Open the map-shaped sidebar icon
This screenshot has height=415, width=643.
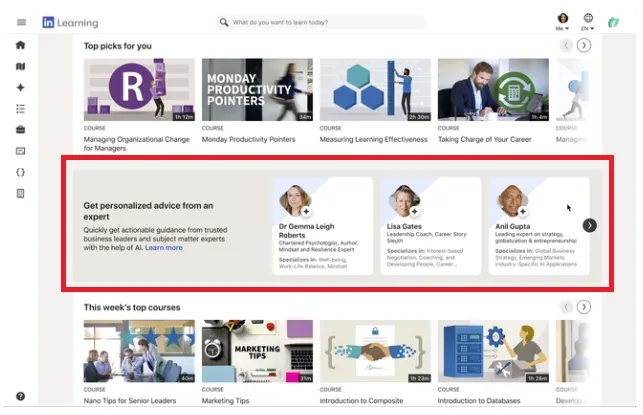pos(21,66)
